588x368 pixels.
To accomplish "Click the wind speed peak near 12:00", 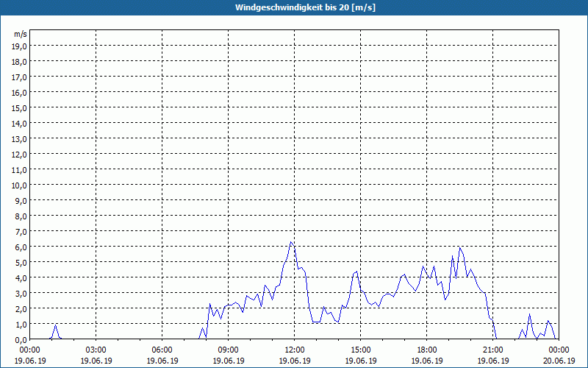I will [x=291, y=242].
